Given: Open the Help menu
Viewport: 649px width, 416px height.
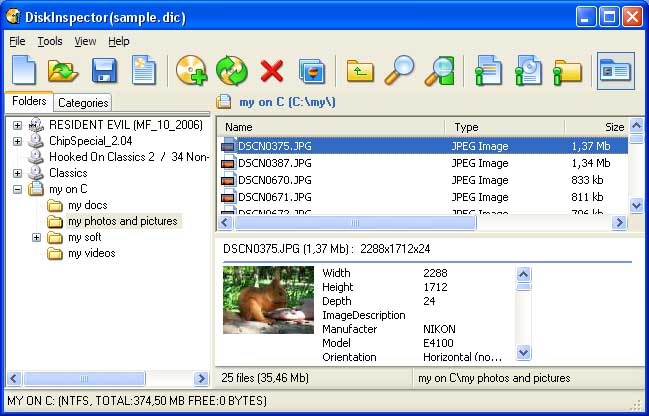Looking at the screenshot, I should 119,41.
